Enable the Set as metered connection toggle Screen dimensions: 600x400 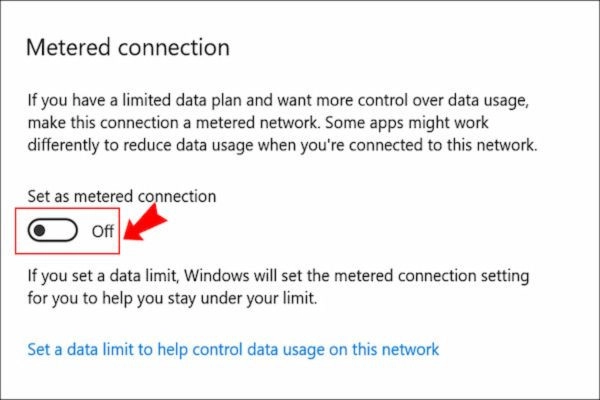53,231
